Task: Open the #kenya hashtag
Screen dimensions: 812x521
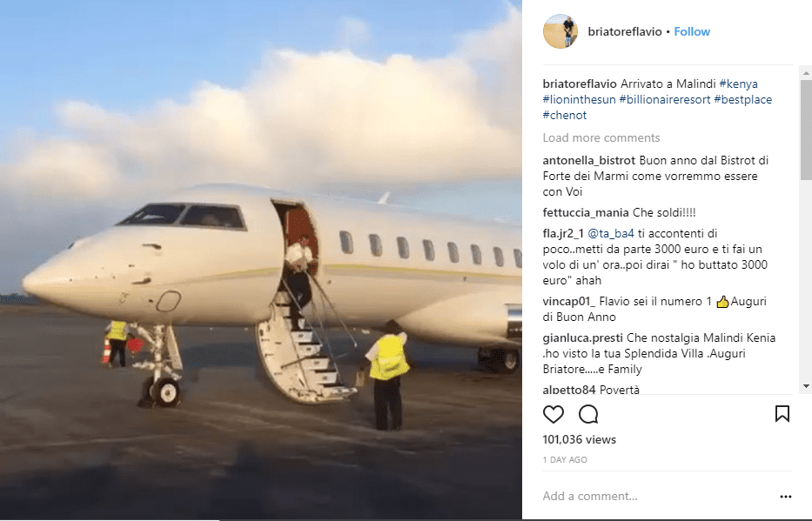Action: pos(738,83)
